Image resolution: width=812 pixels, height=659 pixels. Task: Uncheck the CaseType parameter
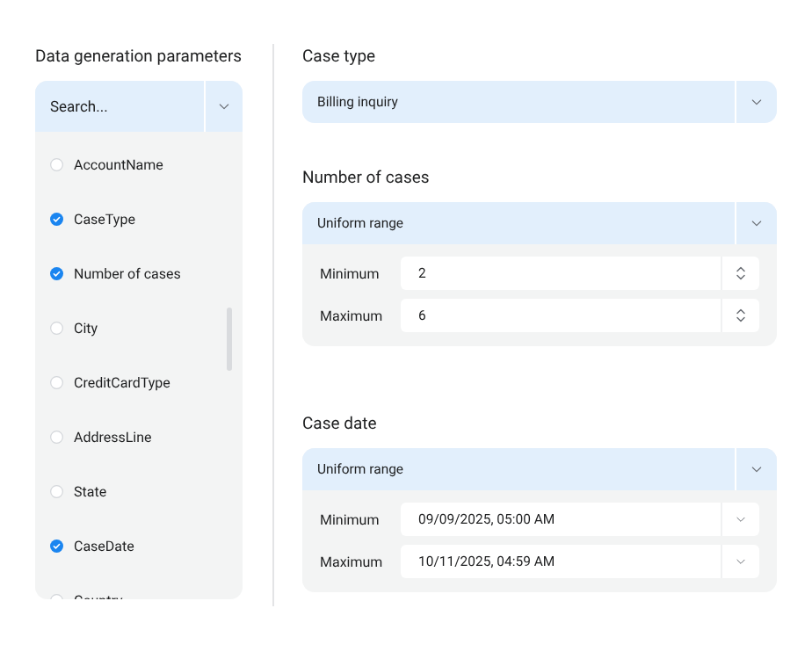56,220
